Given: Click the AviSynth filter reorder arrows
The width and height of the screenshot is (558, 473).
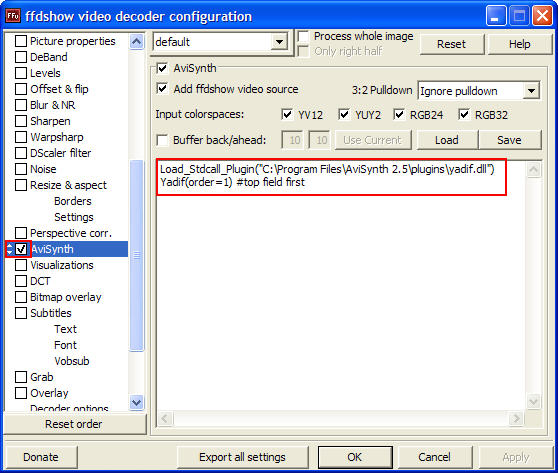Looking at the screenshot, I should (x=10, y=249).
